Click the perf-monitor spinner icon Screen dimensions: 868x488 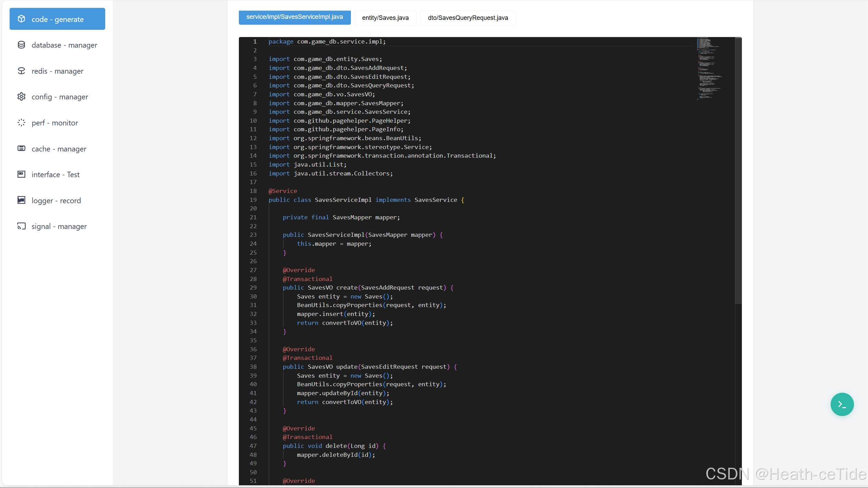pyautogui.click(x=21, y=123)
